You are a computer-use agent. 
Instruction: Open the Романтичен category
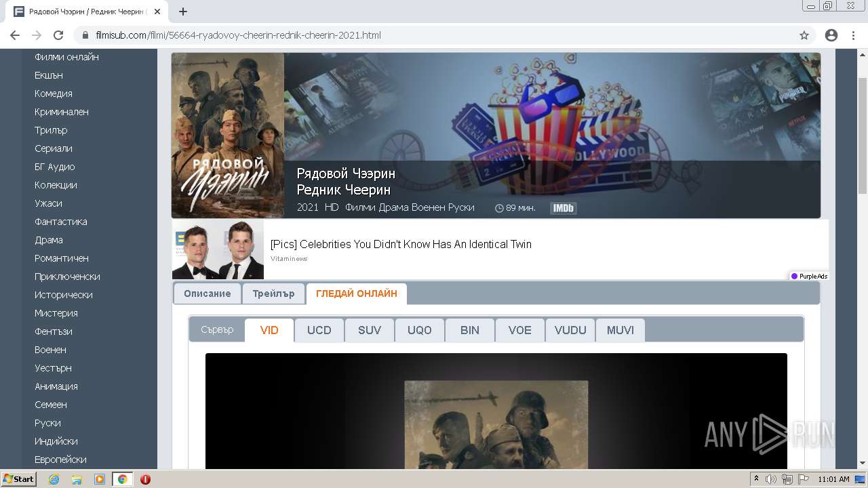coord(62,258)
